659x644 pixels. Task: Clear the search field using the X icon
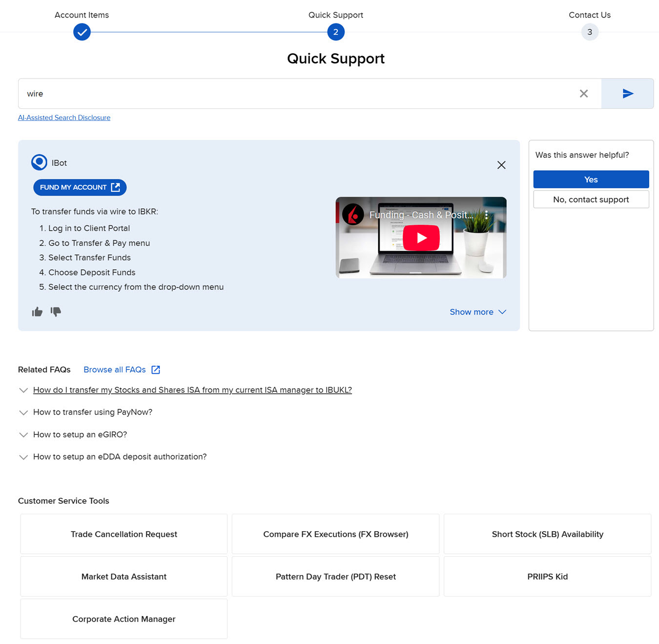[584, 93]
